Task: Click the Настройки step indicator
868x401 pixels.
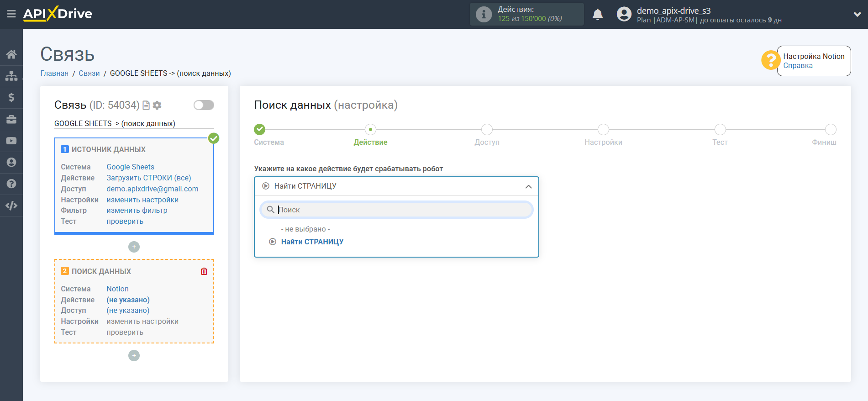Action: click(x=603, y=130)
